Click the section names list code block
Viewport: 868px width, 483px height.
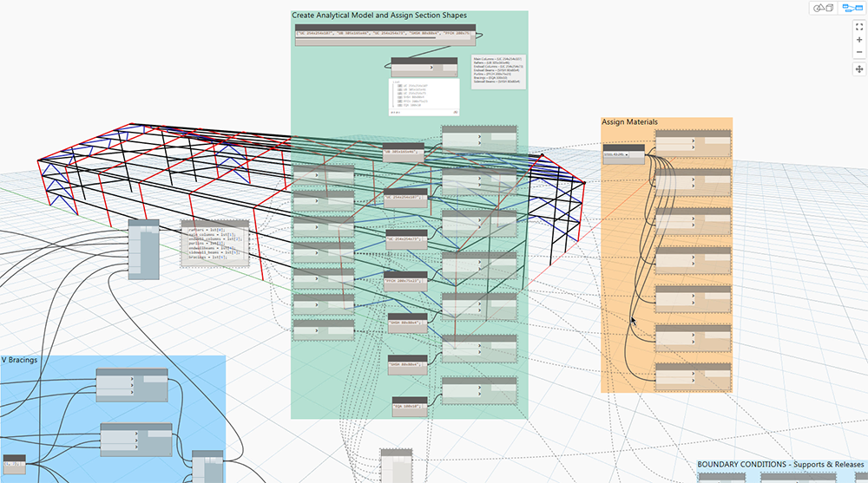(385, 34)
